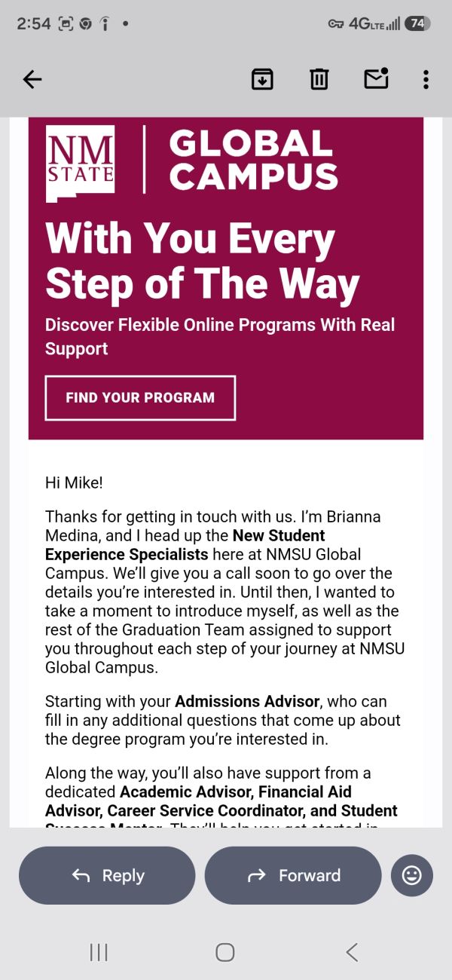Screen dimensions: 452x980
Task: Mark email as unread
Action: click(x=376, y=78)
